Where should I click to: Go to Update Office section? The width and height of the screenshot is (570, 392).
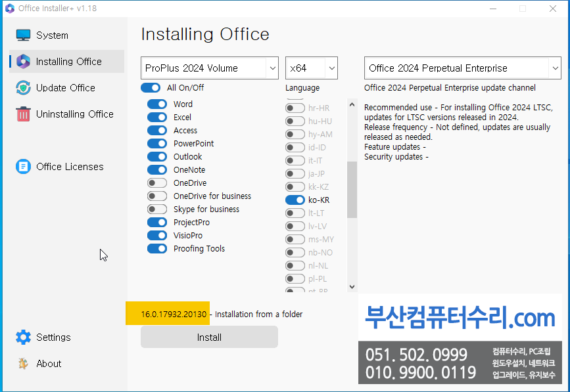66,88
